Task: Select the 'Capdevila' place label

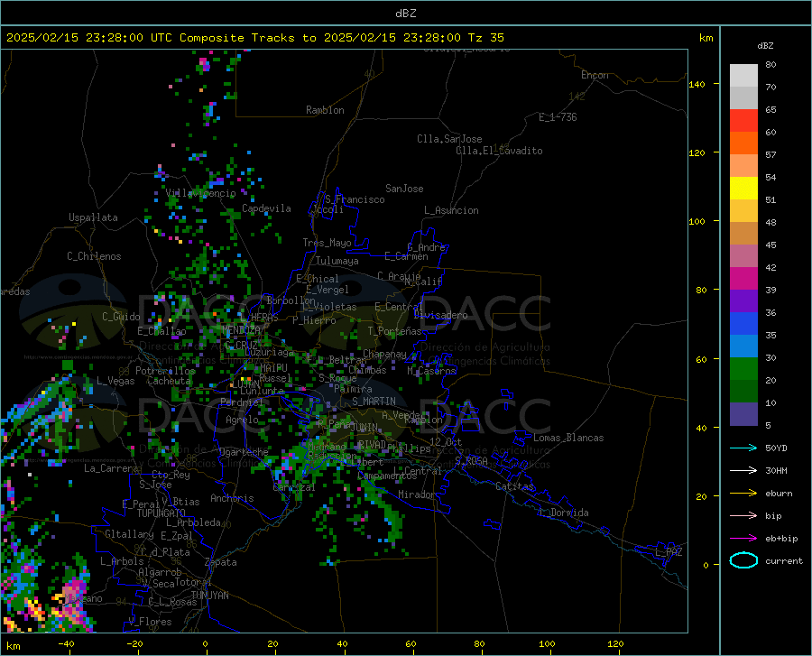Action: coord(266,208)
